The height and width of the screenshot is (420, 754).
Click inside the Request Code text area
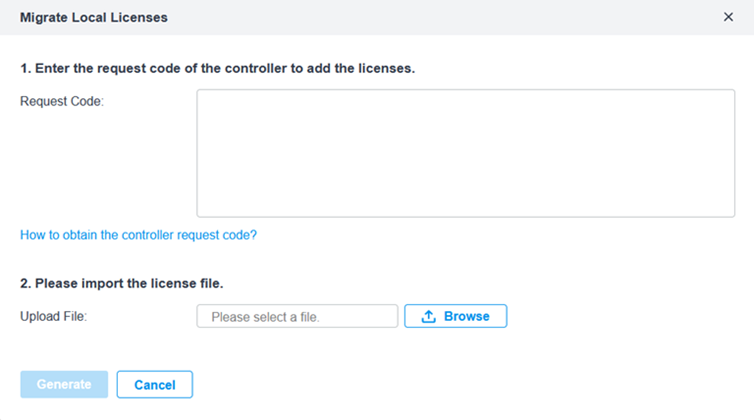tap(465, 153)
